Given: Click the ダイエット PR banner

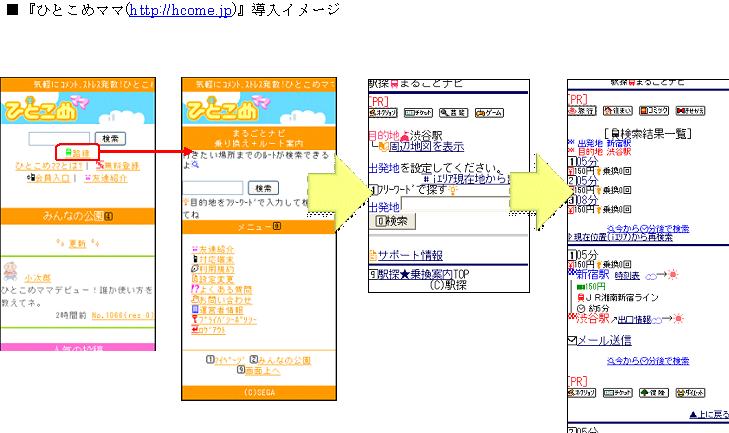Looking at the screenshot, I should (690, 393).
